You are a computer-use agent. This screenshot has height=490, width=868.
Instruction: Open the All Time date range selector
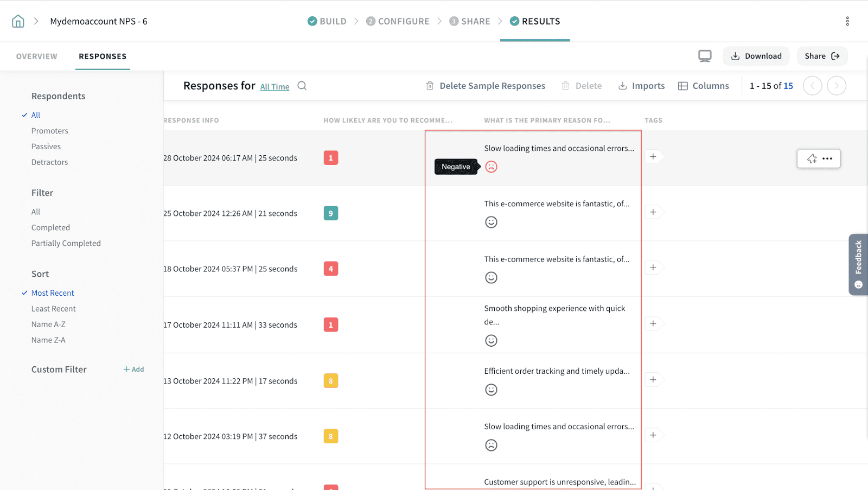[275, 87]
